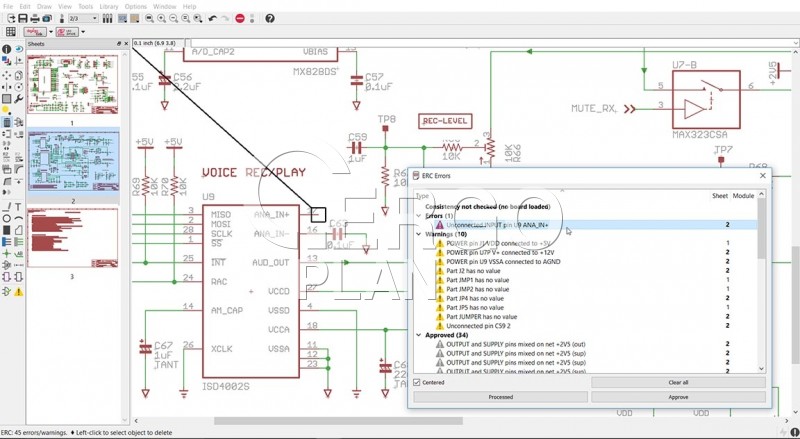Toggle the Centered checkbox

[417, 382]
